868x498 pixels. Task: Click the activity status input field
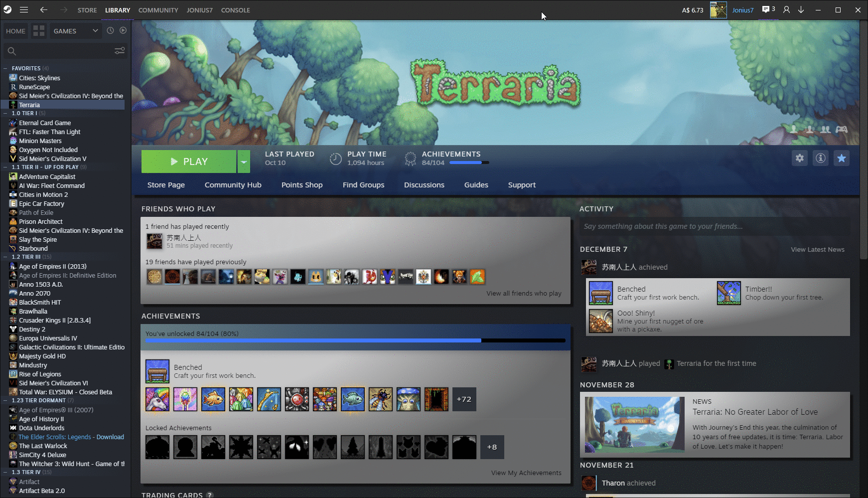(x=715, y=226)
